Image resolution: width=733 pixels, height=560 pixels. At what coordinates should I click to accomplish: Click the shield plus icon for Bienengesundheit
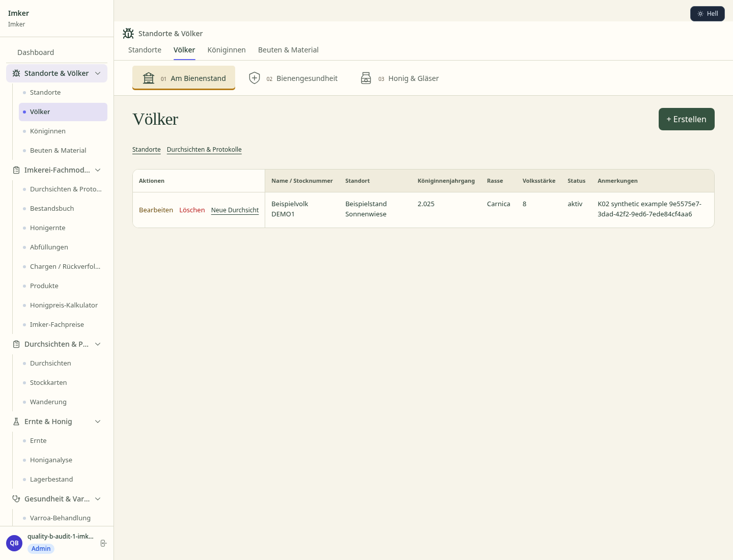(x=255, y=78)
